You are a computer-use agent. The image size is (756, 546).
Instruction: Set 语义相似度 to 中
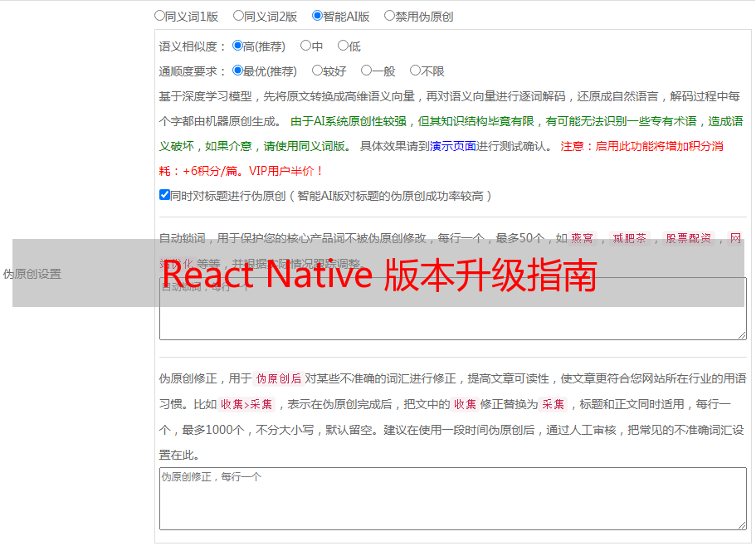[x=305, y=46]
